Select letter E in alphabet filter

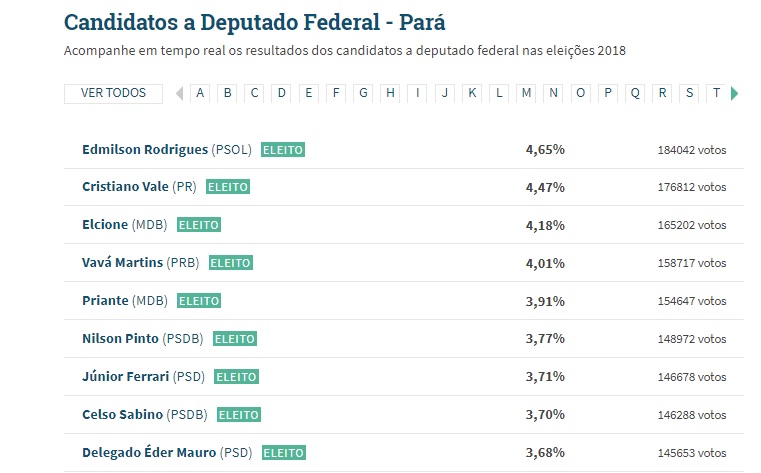[309, 93]
